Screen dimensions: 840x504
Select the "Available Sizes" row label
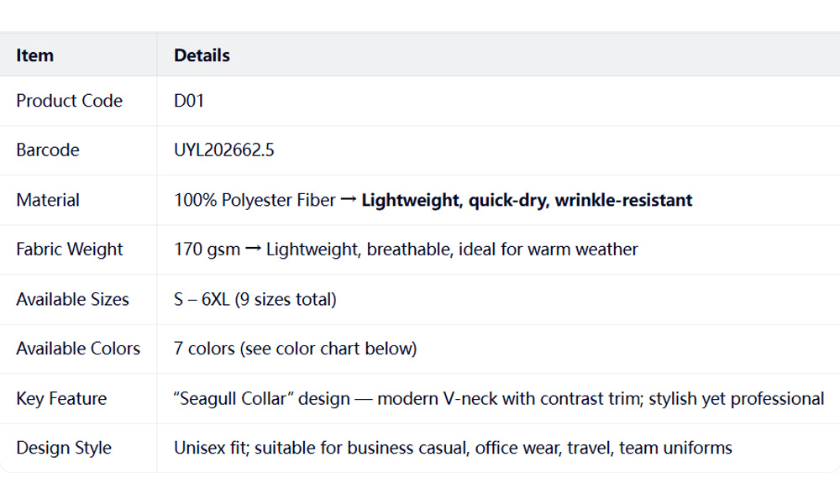click(x=73, y=299)
